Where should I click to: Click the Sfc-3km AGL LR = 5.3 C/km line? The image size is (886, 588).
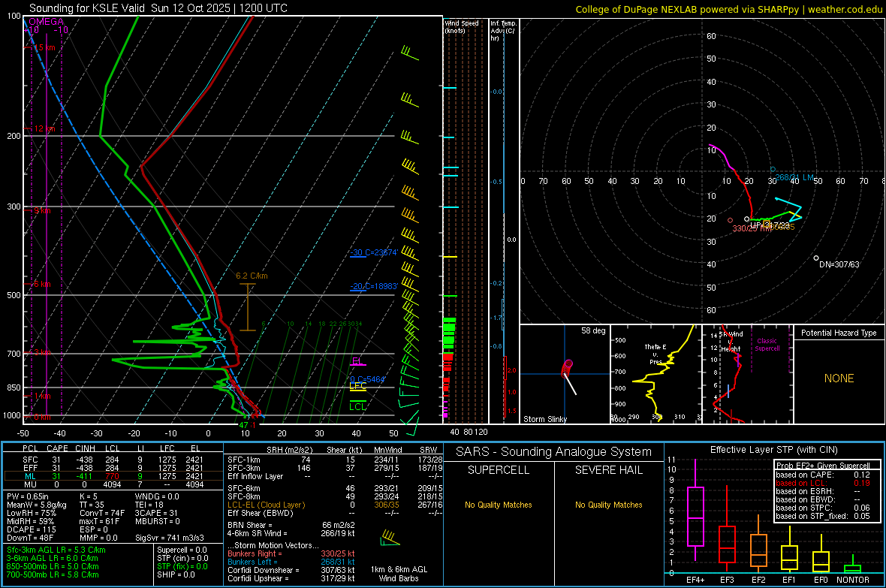click(x=56, y=550)
